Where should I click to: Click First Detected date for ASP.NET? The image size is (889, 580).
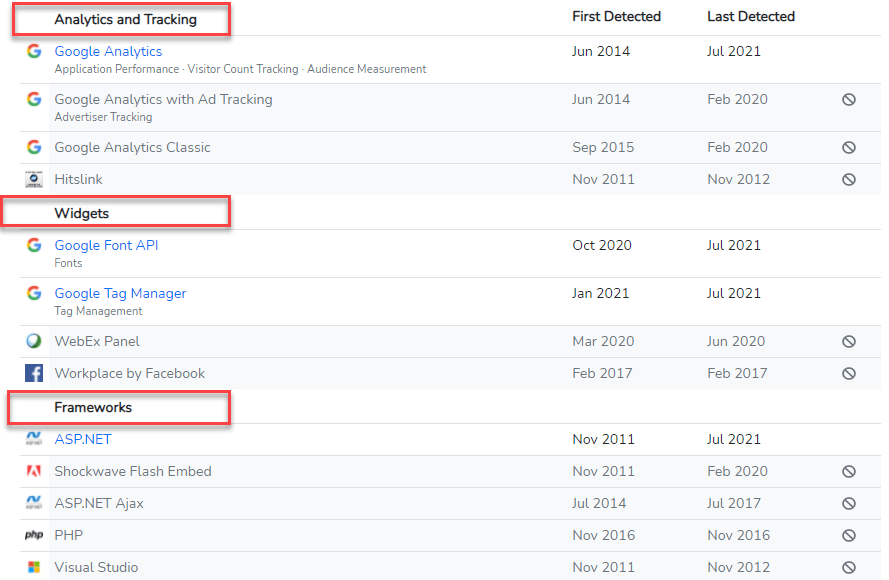point(603,439)
